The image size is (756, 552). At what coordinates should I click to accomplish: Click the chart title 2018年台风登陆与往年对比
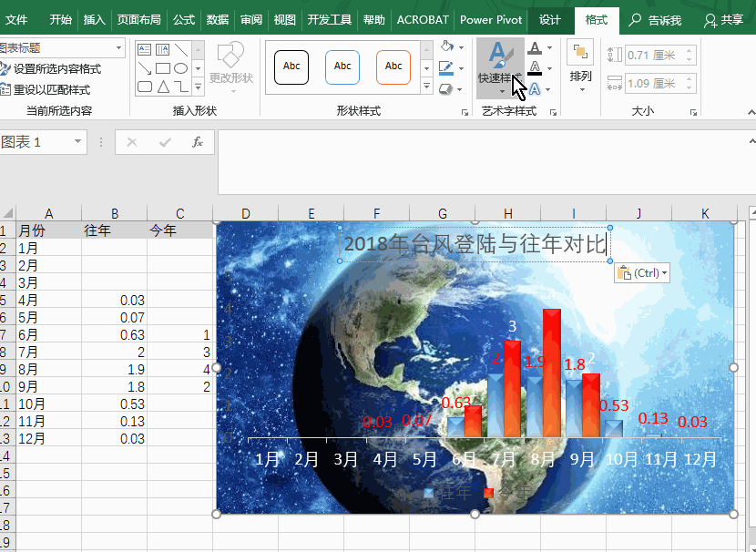pyautogui.click(x=475, y=244)
